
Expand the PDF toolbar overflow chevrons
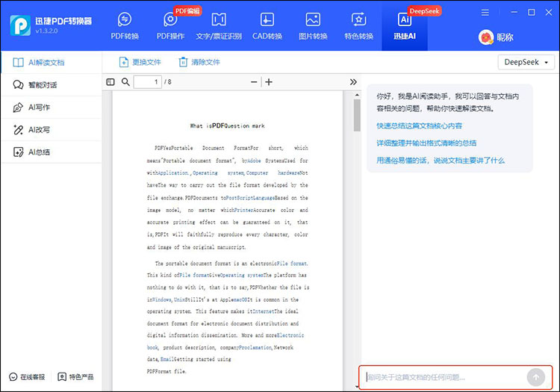(353, 82)
